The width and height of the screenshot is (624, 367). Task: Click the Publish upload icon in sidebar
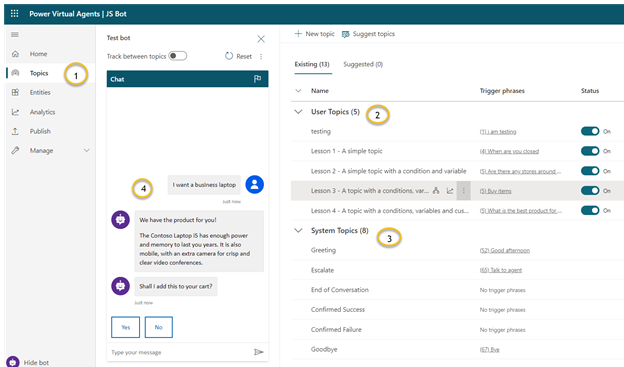tap(15, 131)
